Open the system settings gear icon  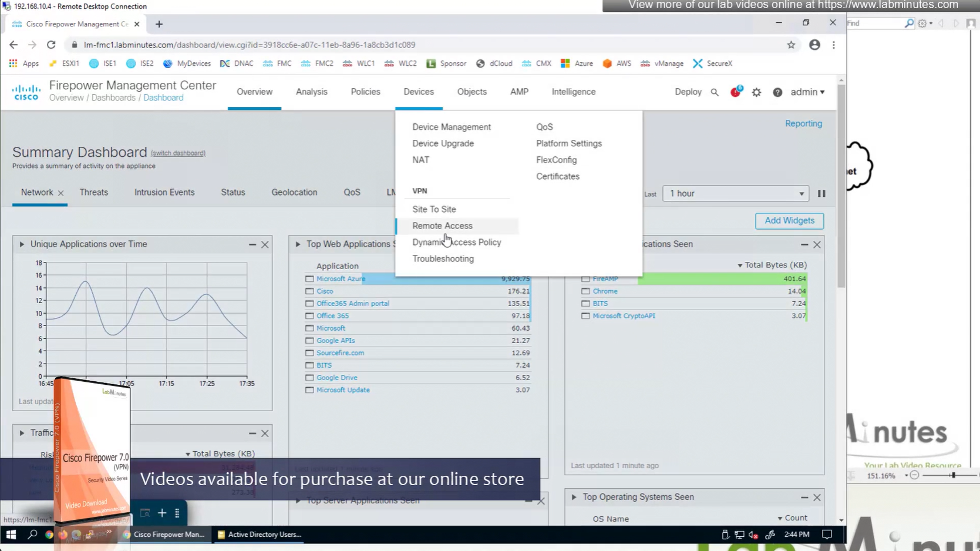pyautogui.click(x=756, y=92)
